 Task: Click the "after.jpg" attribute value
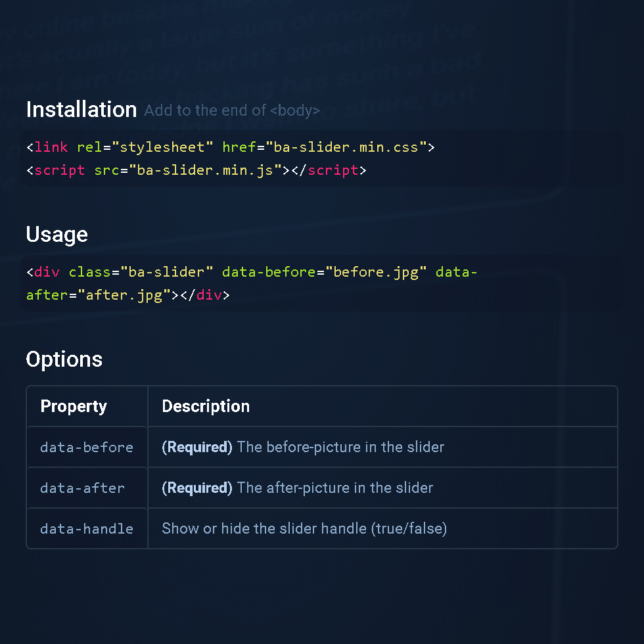click(124, 295)
